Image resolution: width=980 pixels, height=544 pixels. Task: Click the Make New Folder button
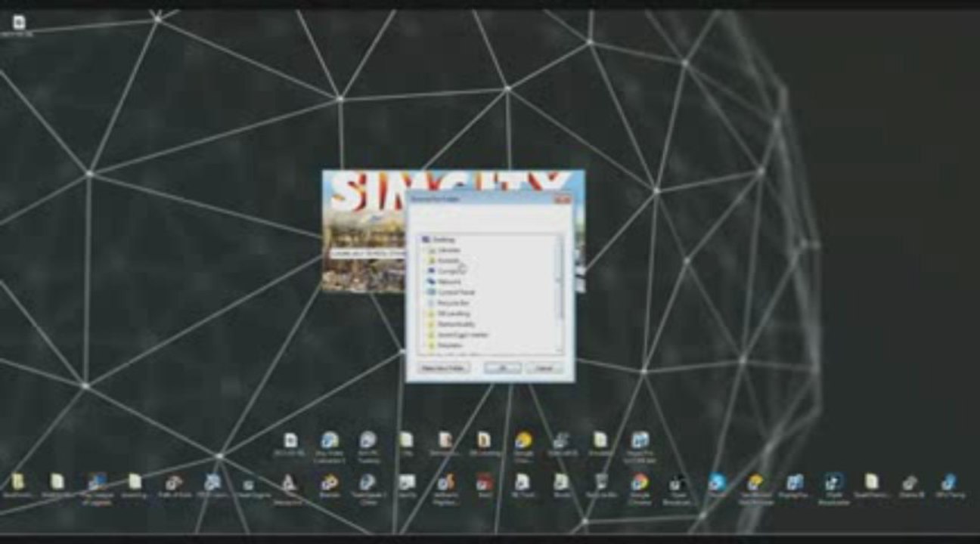coord(444,368)
